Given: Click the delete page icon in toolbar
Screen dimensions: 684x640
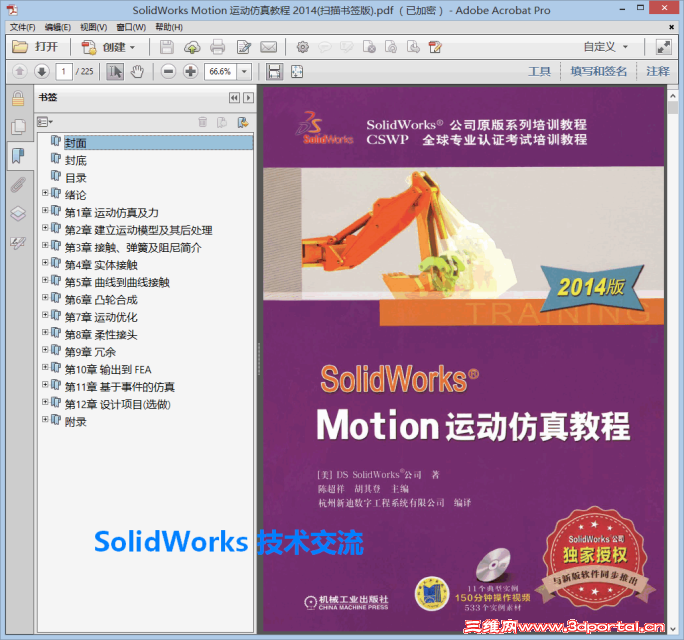Looking at the screenshot, I should click(x=369, y=47).
